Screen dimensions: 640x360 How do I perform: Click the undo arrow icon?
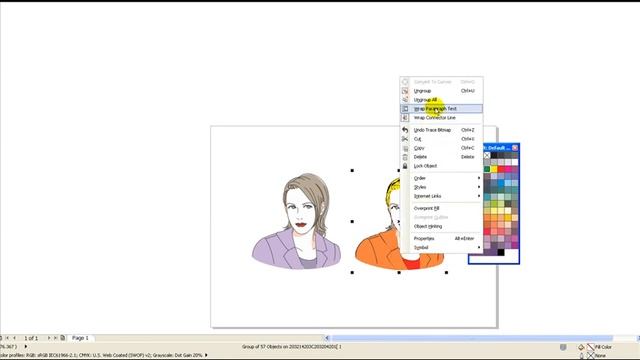pos(405,130)
